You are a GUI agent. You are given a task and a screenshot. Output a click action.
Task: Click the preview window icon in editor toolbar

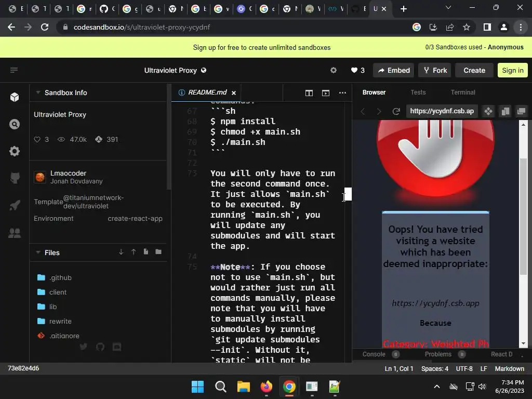click(325, 92)
